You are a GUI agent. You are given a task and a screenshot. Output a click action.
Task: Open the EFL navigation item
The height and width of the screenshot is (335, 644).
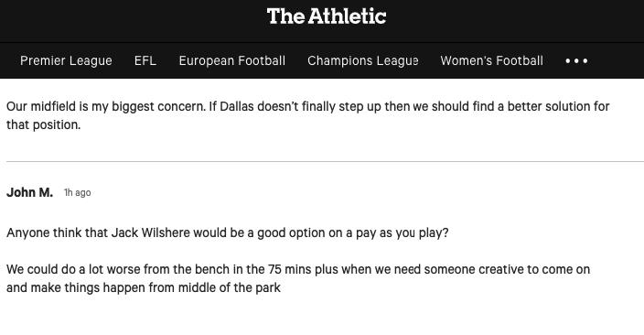click(x=145, y=60)
